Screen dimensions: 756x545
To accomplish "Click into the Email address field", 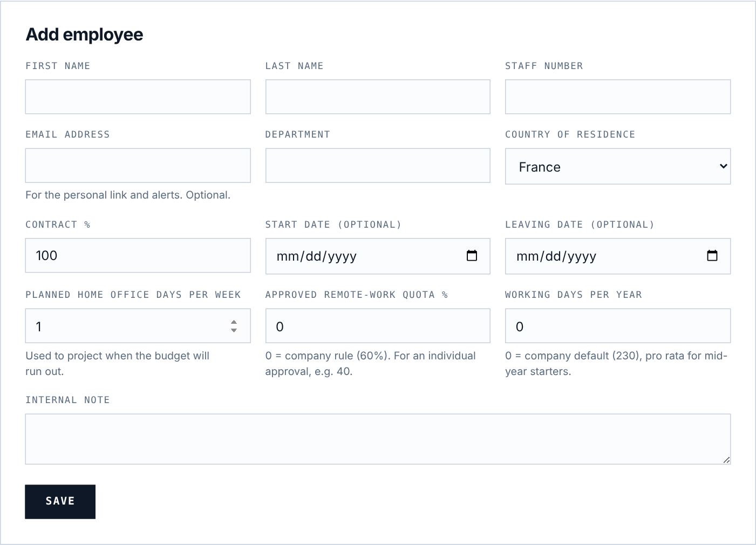I will (x=138, y=165).
